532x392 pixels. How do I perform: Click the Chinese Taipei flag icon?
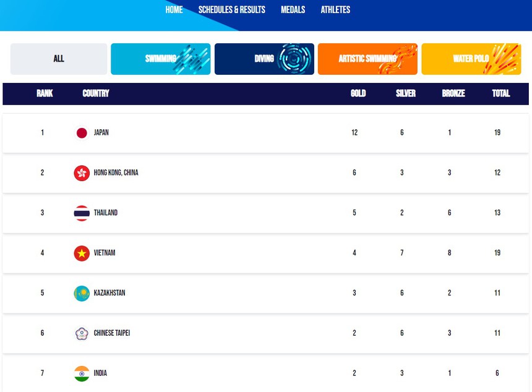tap(80, 333)
